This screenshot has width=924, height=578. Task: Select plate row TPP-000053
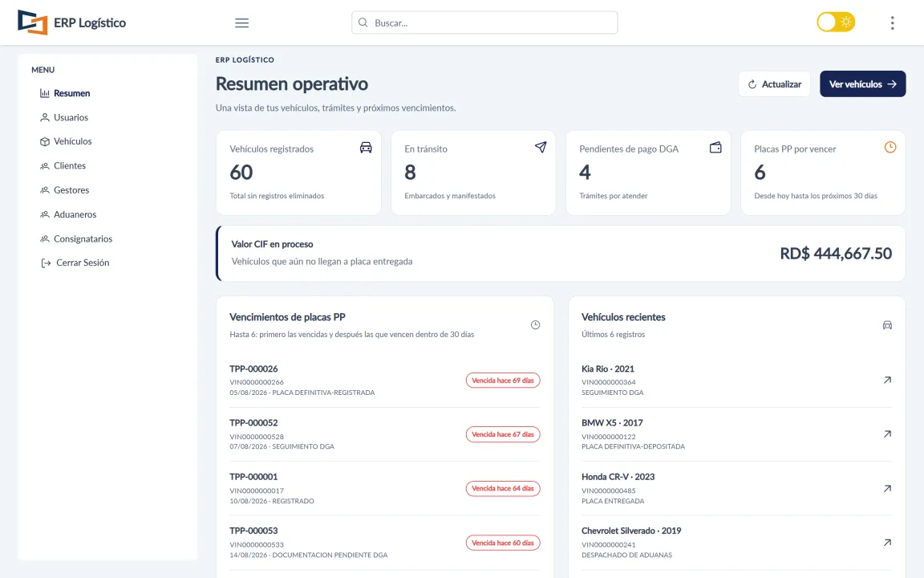click(384, 543)
